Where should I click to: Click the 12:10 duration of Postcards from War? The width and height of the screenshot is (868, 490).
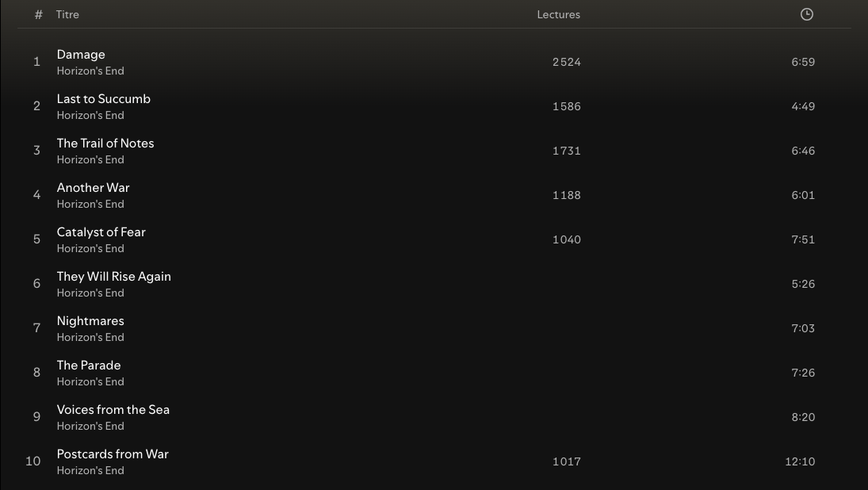pos(800,461)
